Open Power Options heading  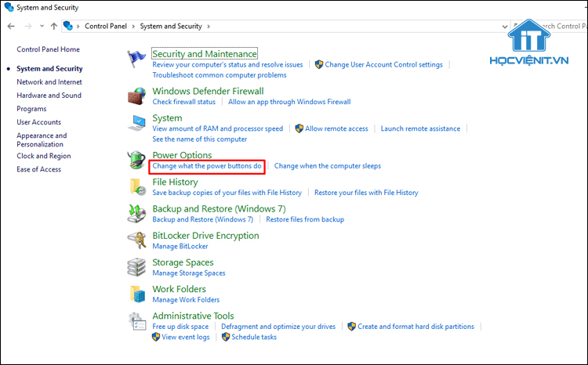tap(182, 155)
